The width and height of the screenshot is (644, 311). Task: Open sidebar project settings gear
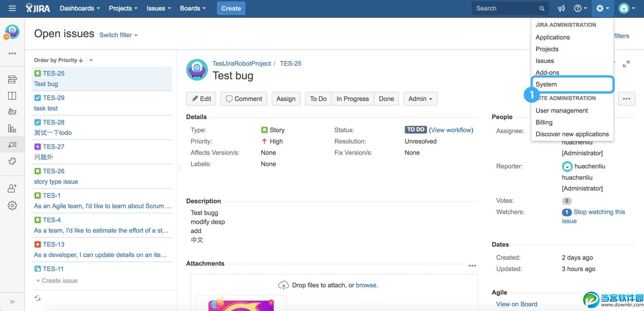tap(13, 206)
